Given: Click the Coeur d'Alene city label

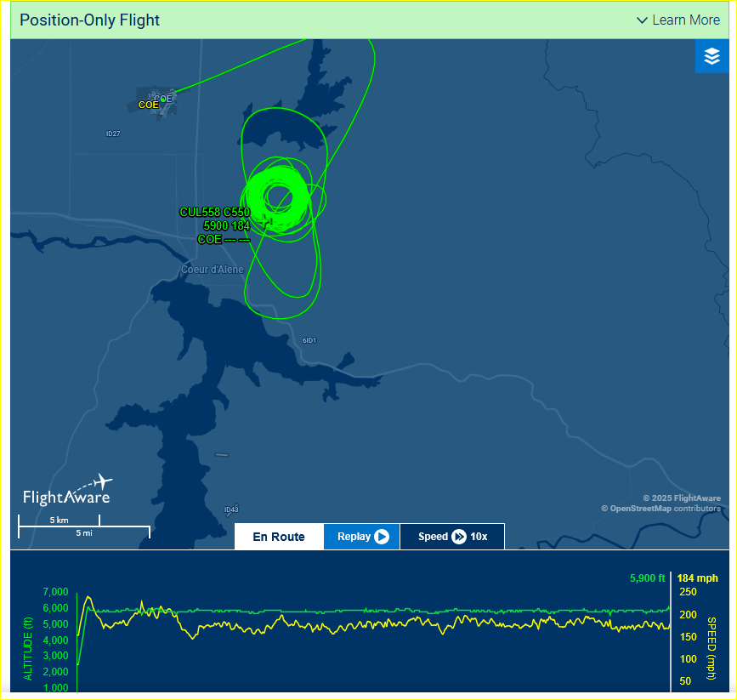Looking at the screenshot, I should pyautogui.click(x=213, y=270).
